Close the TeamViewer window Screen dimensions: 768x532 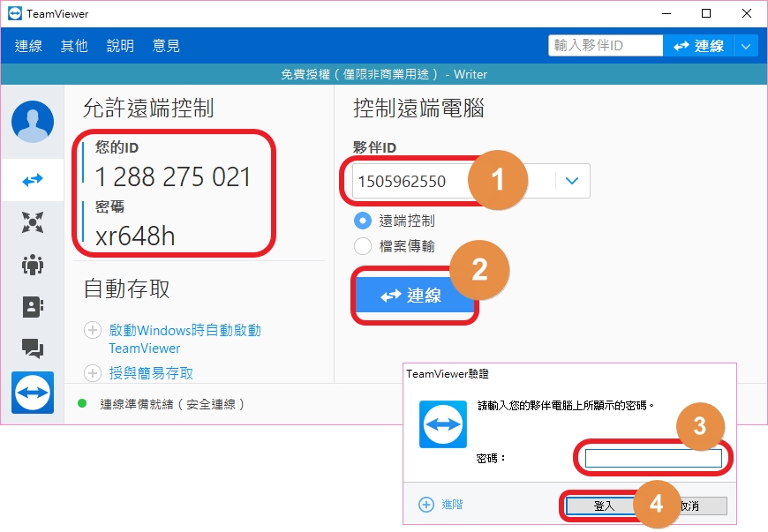coord(747,14)
